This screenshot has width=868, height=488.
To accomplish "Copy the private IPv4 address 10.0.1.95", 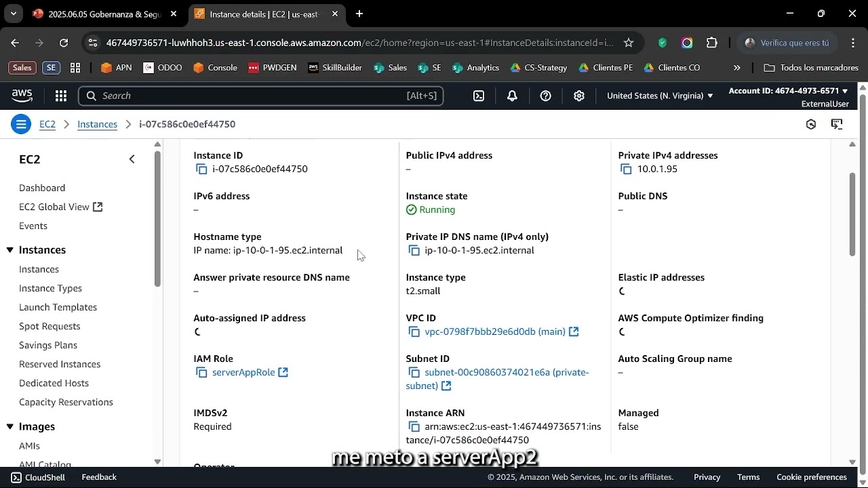I will pyautogui.click(x=626, y=169).
